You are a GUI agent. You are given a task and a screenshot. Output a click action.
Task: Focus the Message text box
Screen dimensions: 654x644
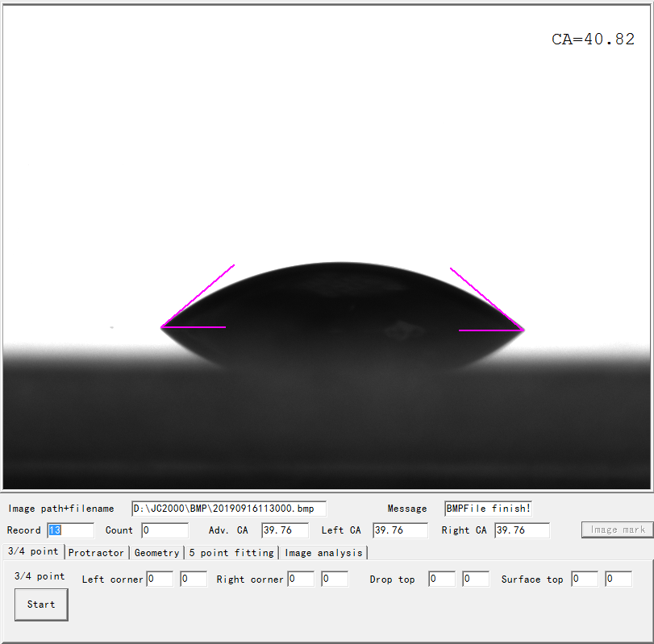pyautogui.click(x=488, y=509)
